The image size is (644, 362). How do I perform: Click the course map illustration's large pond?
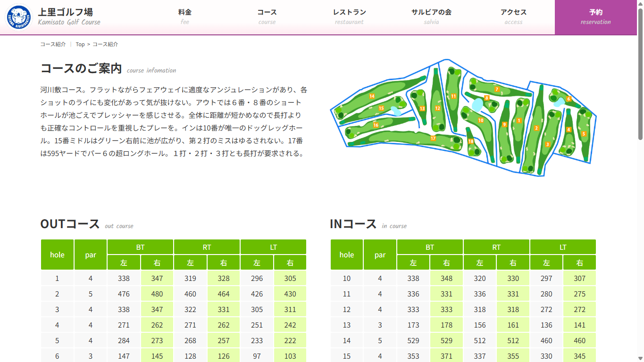(477, 104)
